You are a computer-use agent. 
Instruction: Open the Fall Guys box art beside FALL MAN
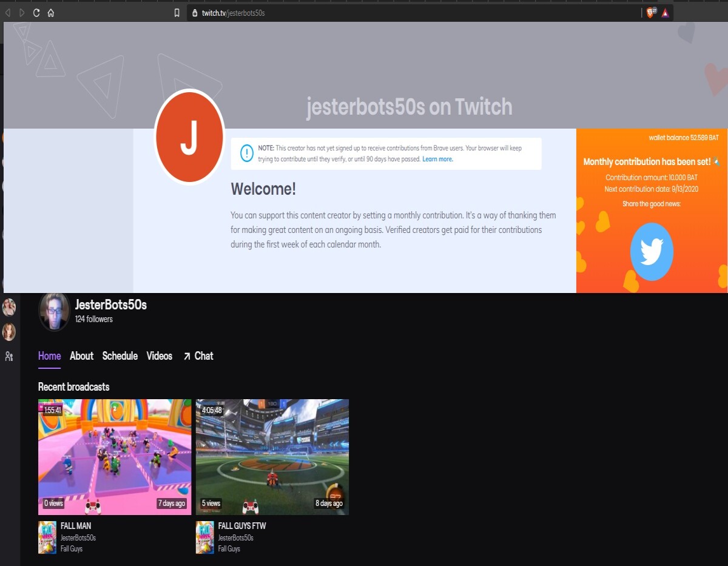coord(47,537)
